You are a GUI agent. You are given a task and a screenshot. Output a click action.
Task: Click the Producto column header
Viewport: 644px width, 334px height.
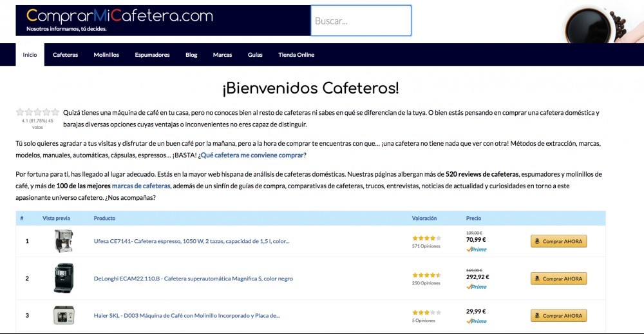[x=104, y=218]
